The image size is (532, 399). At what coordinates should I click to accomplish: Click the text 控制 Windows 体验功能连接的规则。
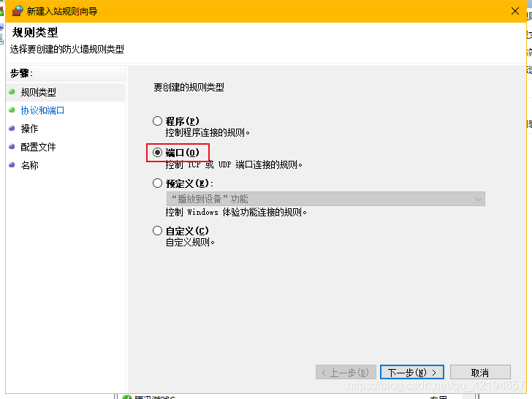tap(236, 212)
